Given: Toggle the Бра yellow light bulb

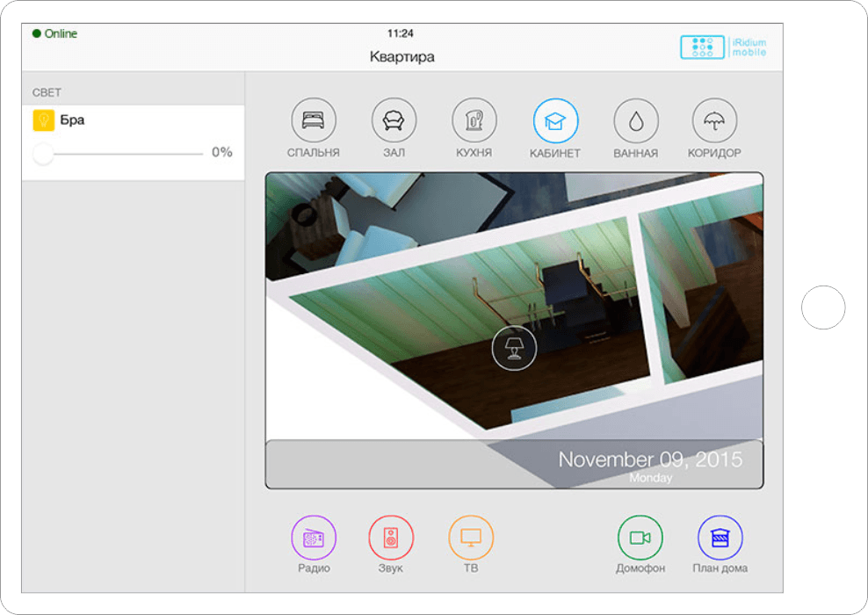Looking at the screenshot, I should [x=44, y=120].
